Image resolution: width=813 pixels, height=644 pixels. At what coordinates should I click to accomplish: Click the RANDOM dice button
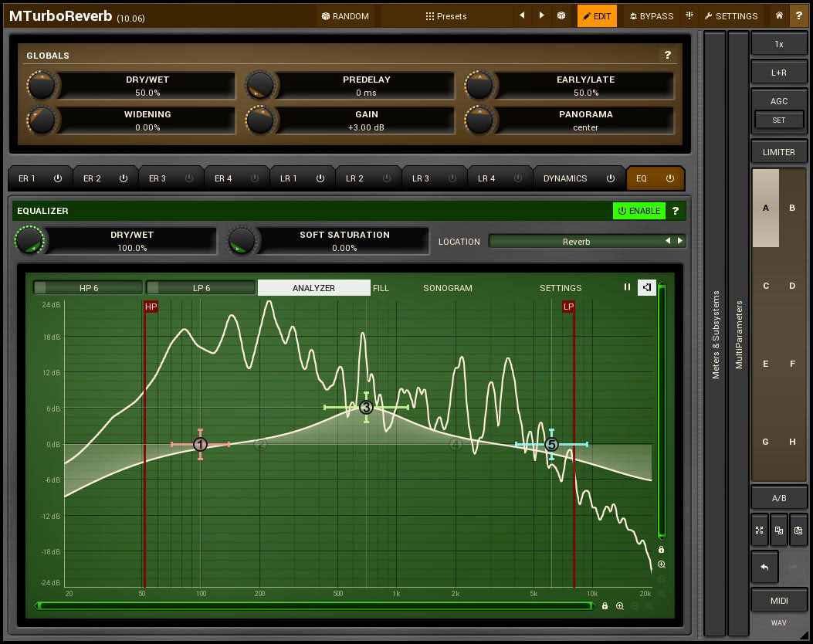(345, 15)
